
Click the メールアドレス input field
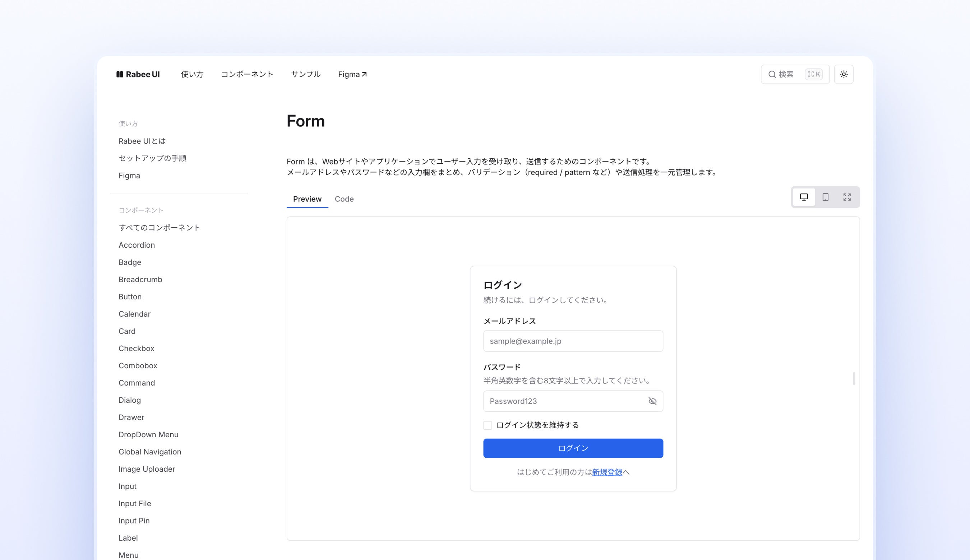click(x=573, y=341)
